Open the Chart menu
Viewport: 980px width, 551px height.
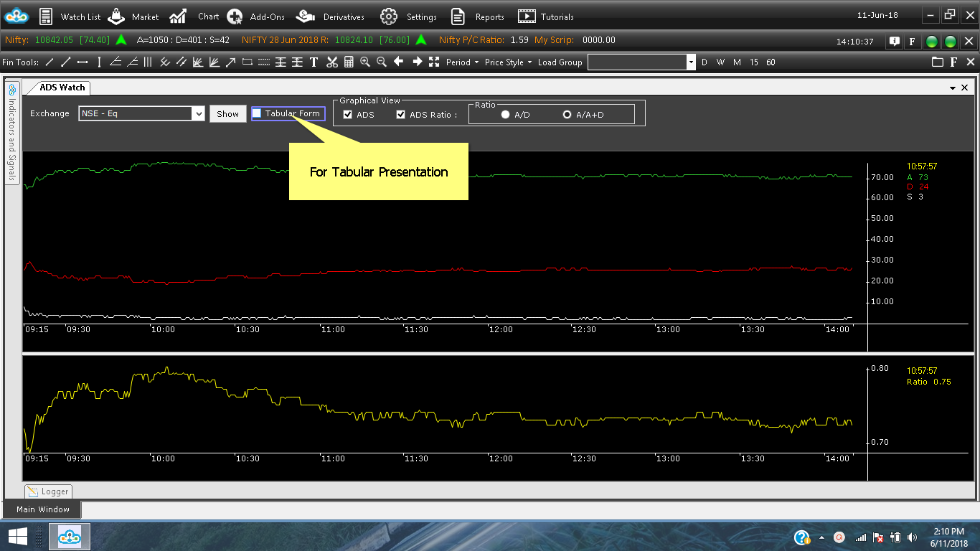coord(195,17)
